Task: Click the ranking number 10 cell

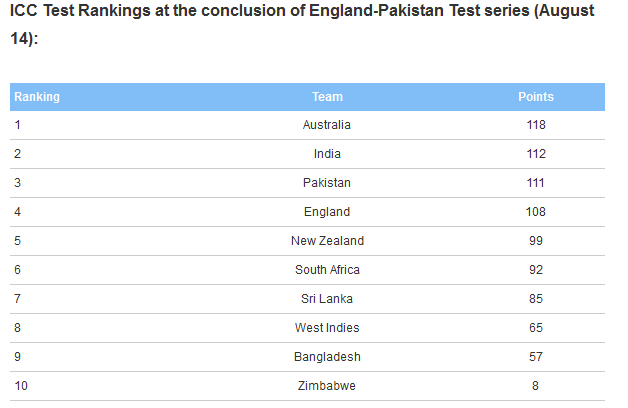Action: coord(21,386)
